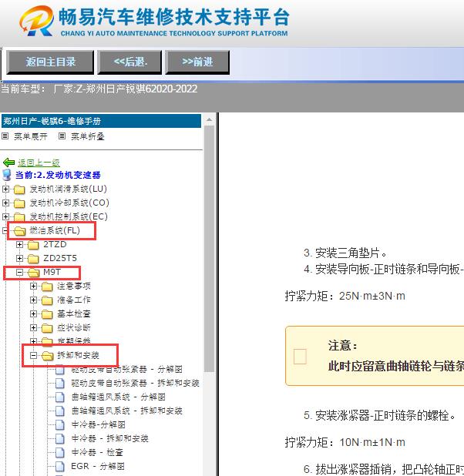Expand the 发动机控制系统(EC) node
Image resolution: width=464 pixels, height=476 pixels.
pos(5,216)
